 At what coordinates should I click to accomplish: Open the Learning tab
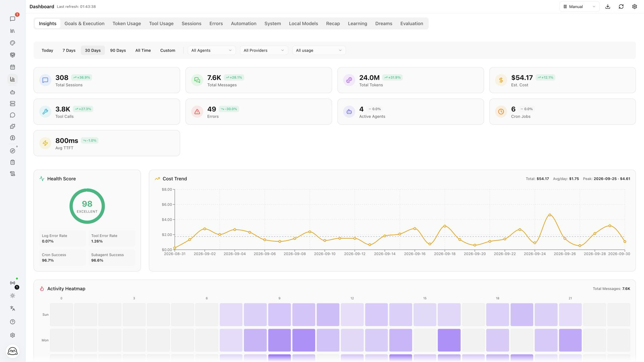(x=358, y=23)
